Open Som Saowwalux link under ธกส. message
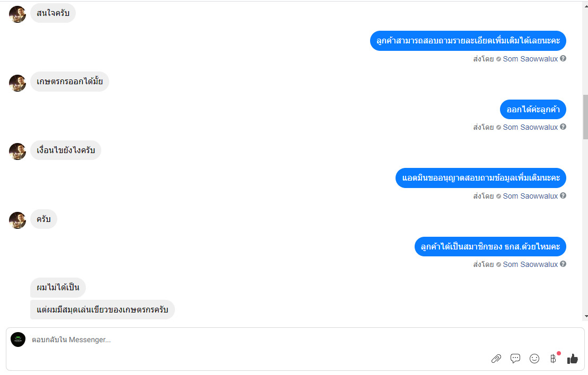Viewport: 588px width, 375px height. (530, 264)
